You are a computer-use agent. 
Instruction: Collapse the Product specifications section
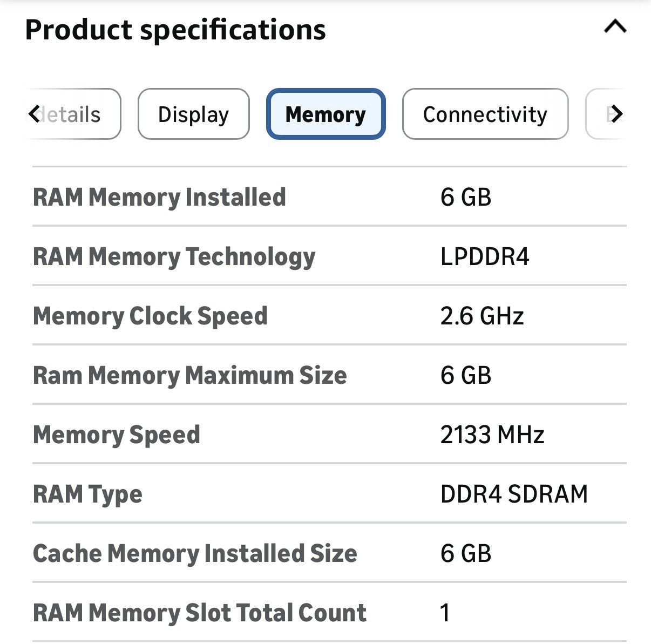click(x=615, y=26)
